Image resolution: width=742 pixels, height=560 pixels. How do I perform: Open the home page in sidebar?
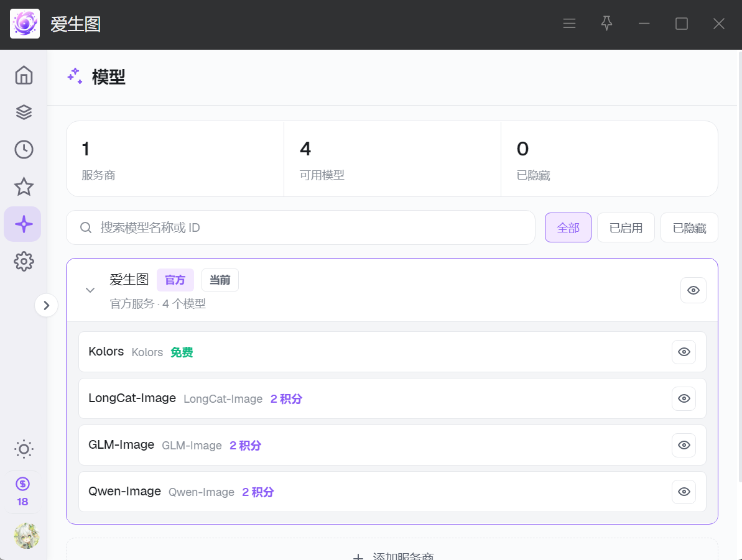pos(24,75)
